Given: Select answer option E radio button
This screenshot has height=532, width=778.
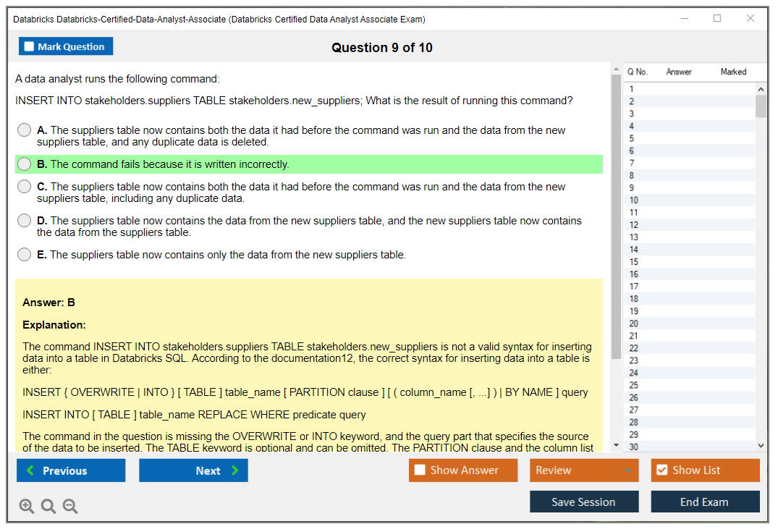Looking at the screenshot, I should tap(22, 255).
